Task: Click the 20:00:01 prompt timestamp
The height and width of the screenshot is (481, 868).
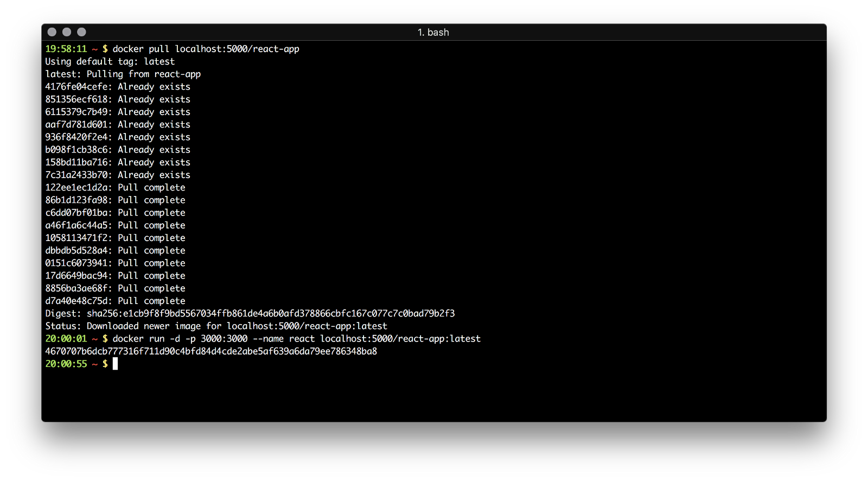Action: pyautogui.click(x=66, y=339)
